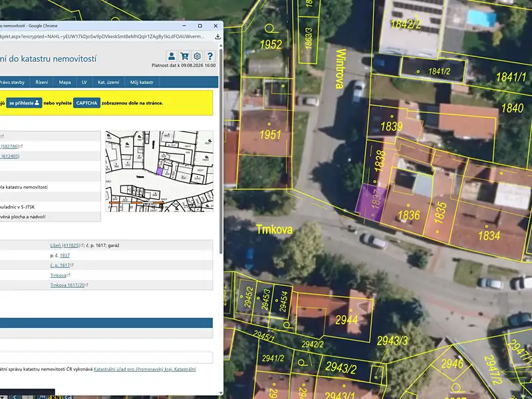The height and width of the screenshot is (399, 532).
Task: Switch to the Právo stavby tab
Action: [12, 82]
